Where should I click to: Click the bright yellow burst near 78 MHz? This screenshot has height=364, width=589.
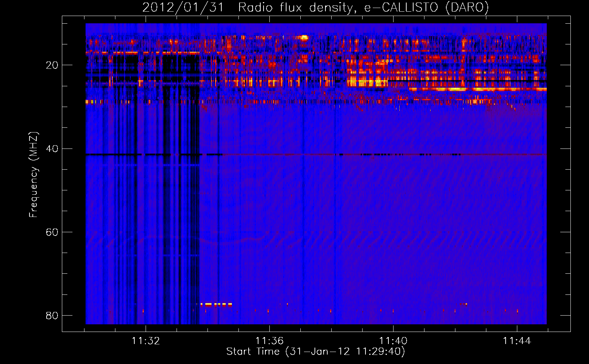point(216,304)
